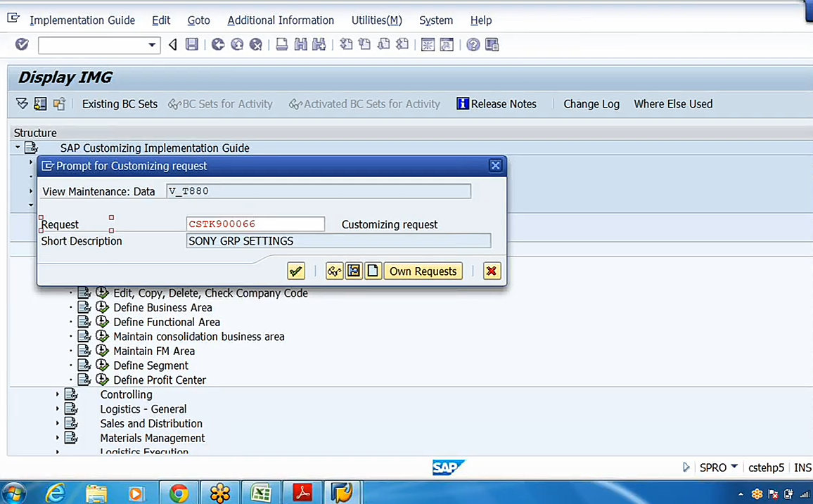Open Adobe Reader from the taskbar
The width and height of the screenshot is (813, 504).
pyautogui.click(x=302, y=493)
